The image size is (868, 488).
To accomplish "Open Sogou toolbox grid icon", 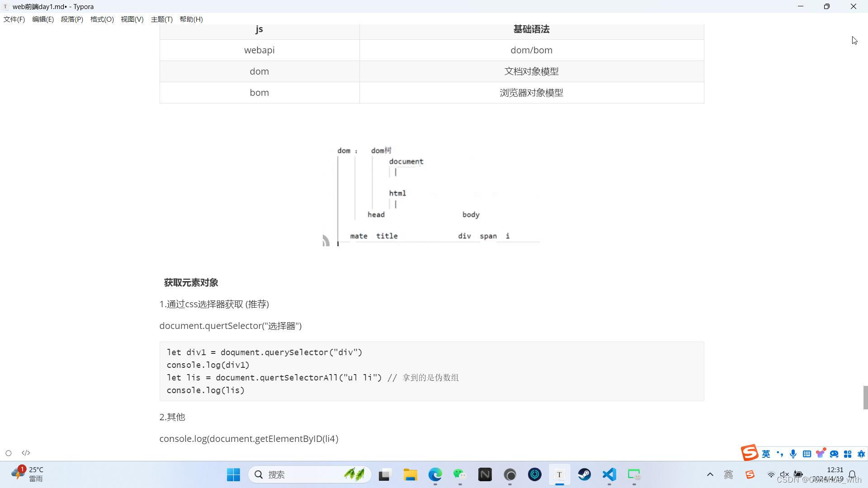I will click(848, 454).
